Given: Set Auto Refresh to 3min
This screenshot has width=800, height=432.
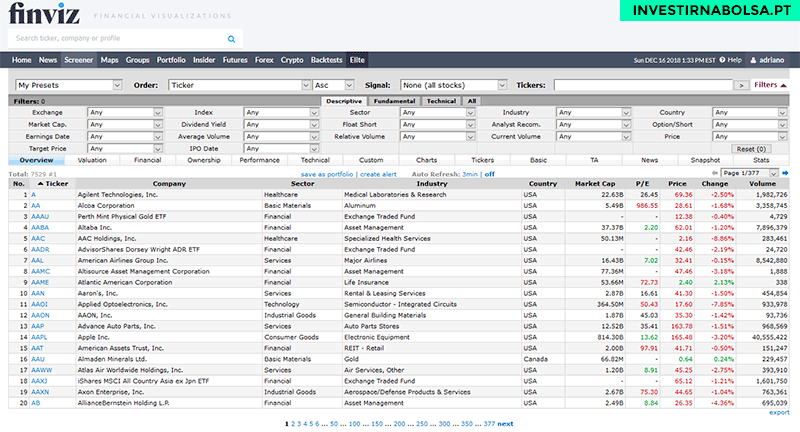Looking at the screenshot, I should pyautogui.click(x=470, y=174).
